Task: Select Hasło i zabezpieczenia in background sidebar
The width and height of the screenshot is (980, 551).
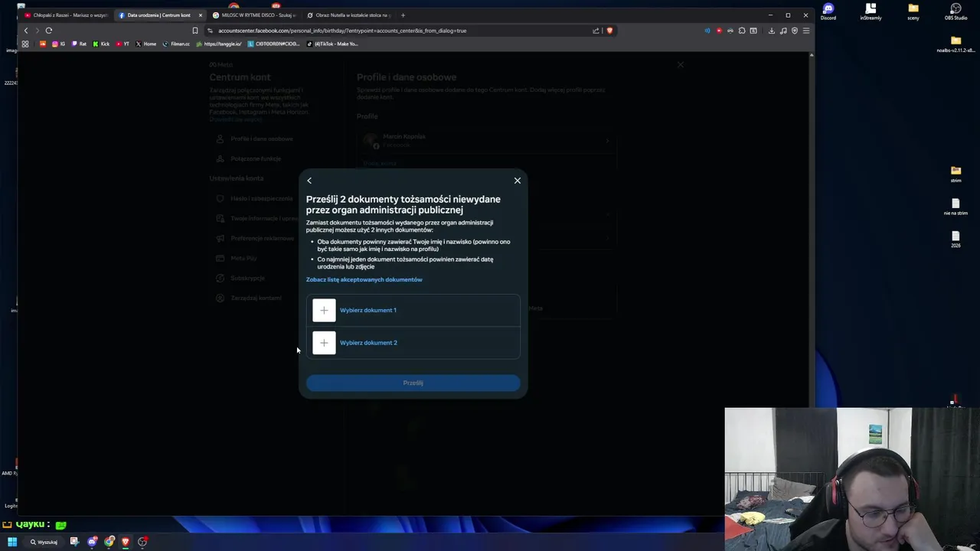Action: pos(256,198)
